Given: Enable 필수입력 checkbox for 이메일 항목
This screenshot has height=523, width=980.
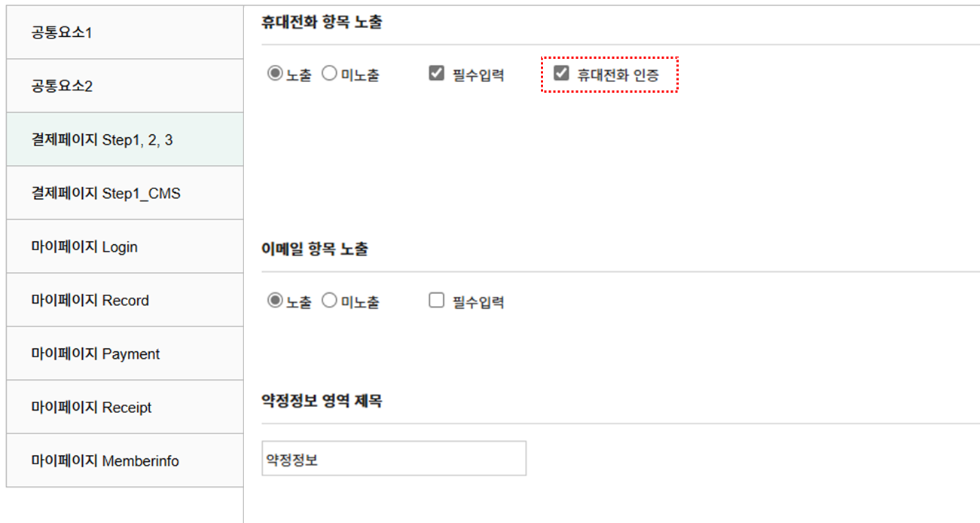Looking at the screenshot, I should point(436,301).
